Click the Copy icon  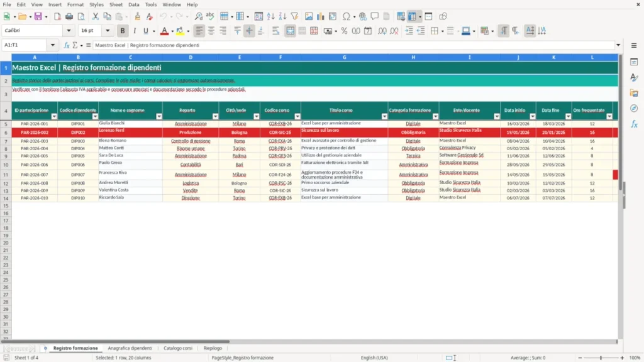(x=107, y=16)
